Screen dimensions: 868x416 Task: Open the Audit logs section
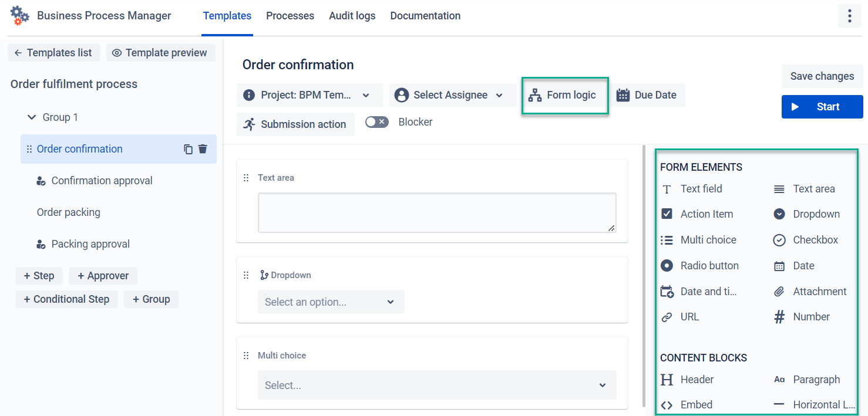click(352, 16)
